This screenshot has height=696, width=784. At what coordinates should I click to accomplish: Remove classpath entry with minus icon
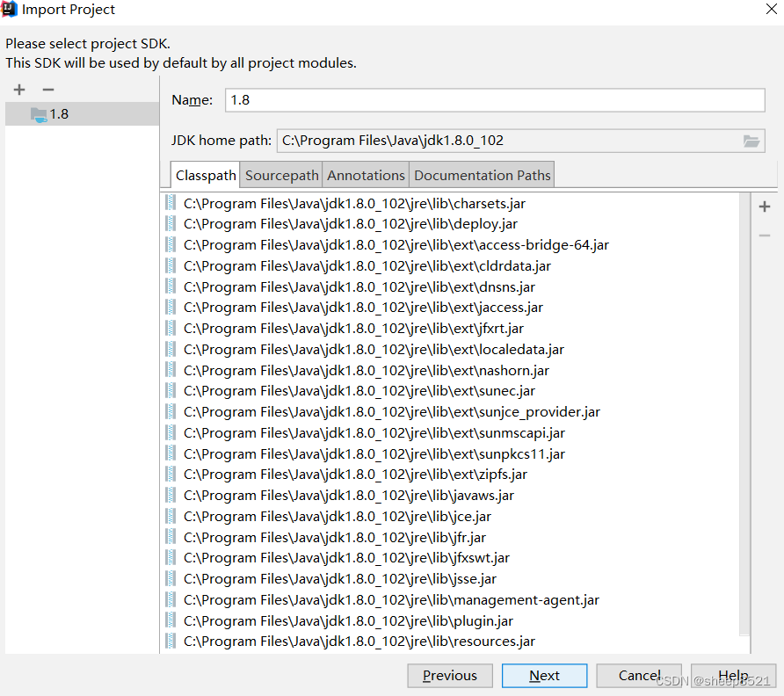pyautogui.click(x=764, y=235)
